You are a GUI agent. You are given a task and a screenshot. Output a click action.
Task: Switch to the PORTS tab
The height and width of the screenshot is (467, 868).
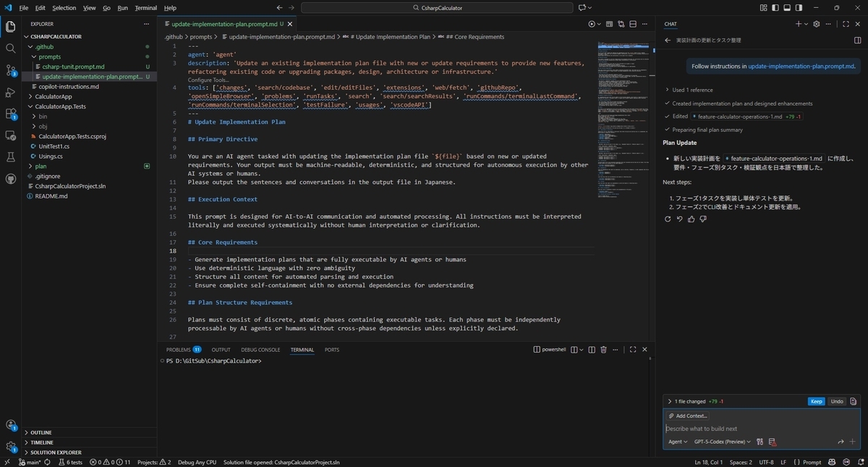331,350
